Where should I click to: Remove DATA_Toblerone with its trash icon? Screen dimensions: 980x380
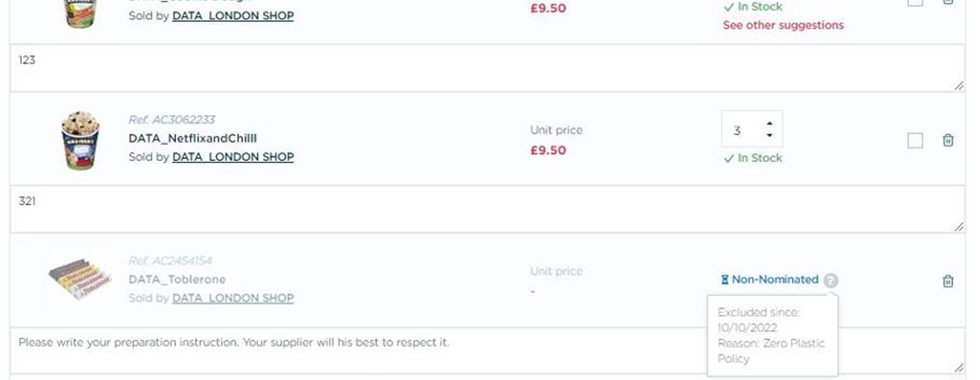948,281
